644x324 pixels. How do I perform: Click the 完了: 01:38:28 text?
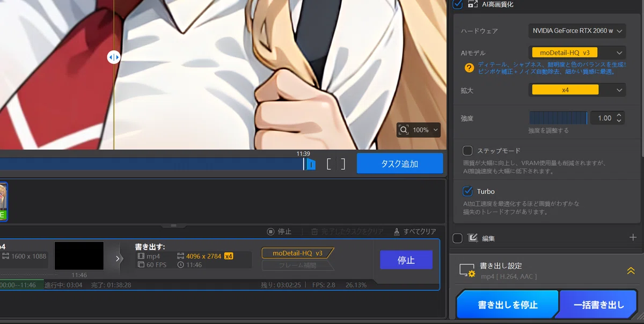click(x=111, y=285)
